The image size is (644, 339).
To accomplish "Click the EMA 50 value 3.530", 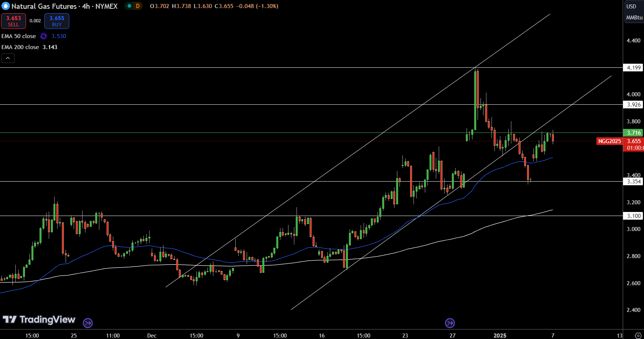I will coord(59,36).
